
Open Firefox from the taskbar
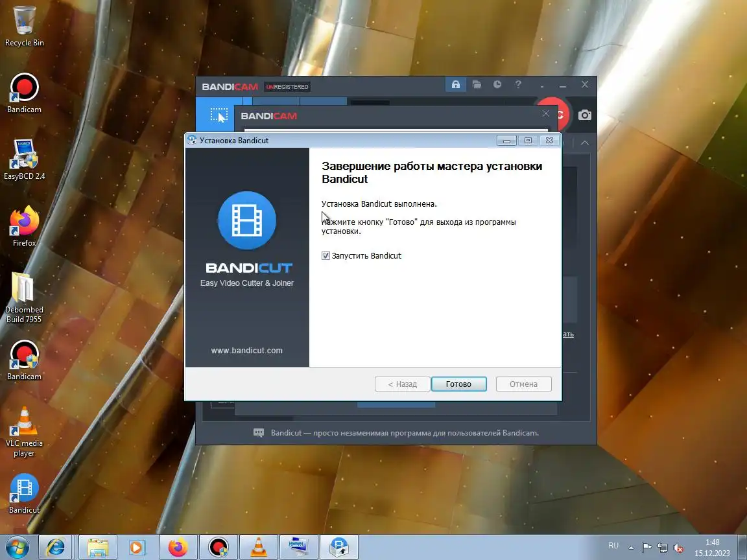pyautogui.click(x=178, y=547)
